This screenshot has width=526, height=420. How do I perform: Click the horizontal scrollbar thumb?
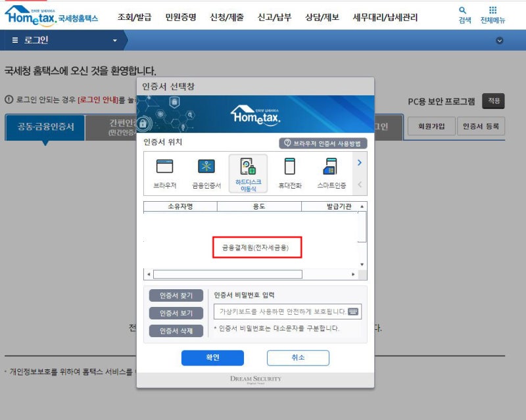227,274
